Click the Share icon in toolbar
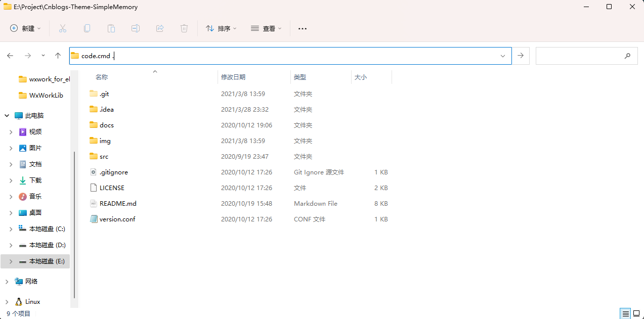644x319 pixels. 160,29
